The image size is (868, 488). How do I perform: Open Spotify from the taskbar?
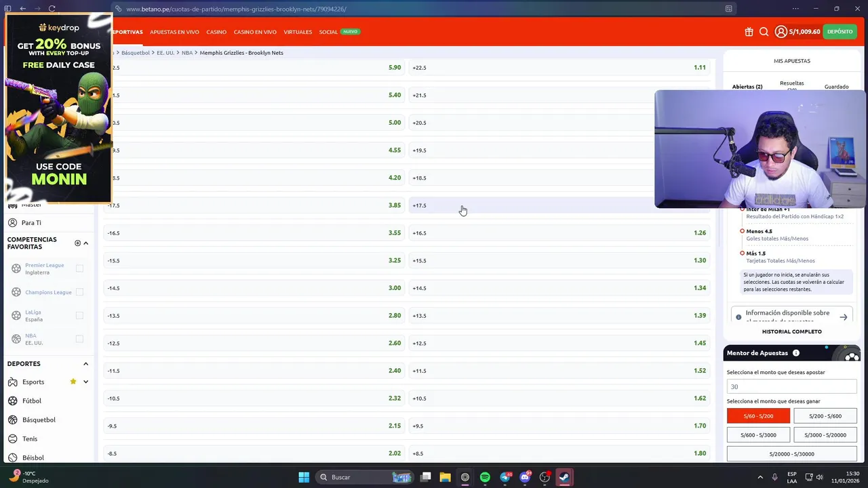click(x=485, y=477)
